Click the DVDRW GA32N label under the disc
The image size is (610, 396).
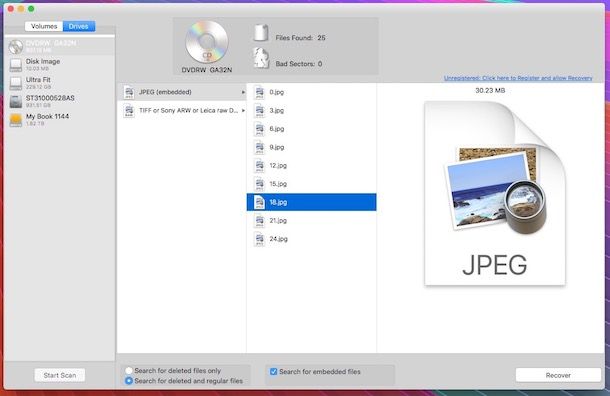(207, 70)
